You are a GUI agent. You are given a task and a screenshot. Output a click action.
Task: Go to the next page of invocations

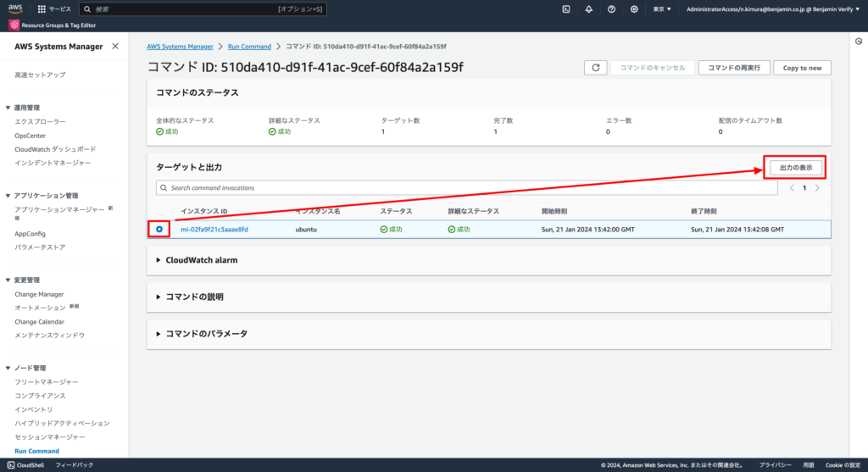pyautogui.click(x=817, y=188)
